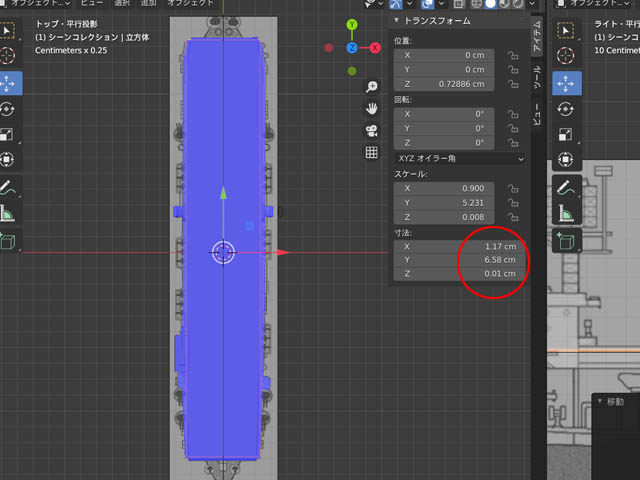
Task: Click the pan hand navigation icon
Action: pyautogui.click(x=371, y=109)
